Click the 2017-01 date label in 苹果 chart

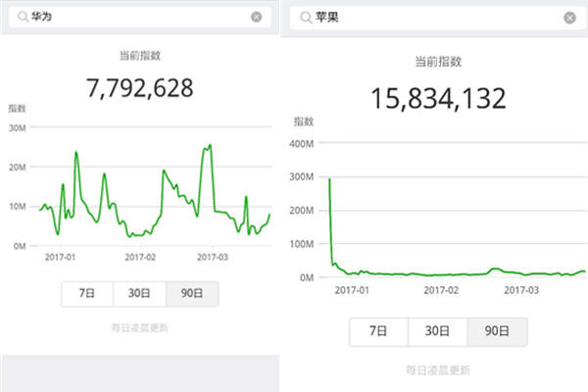click(352, 290)
